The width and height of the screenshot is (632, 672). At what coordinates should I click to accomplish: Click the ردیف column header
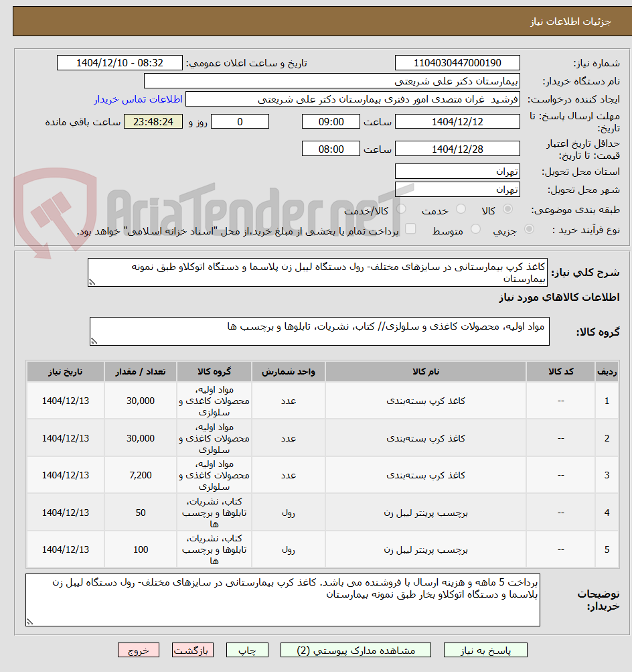coord(607,372)
